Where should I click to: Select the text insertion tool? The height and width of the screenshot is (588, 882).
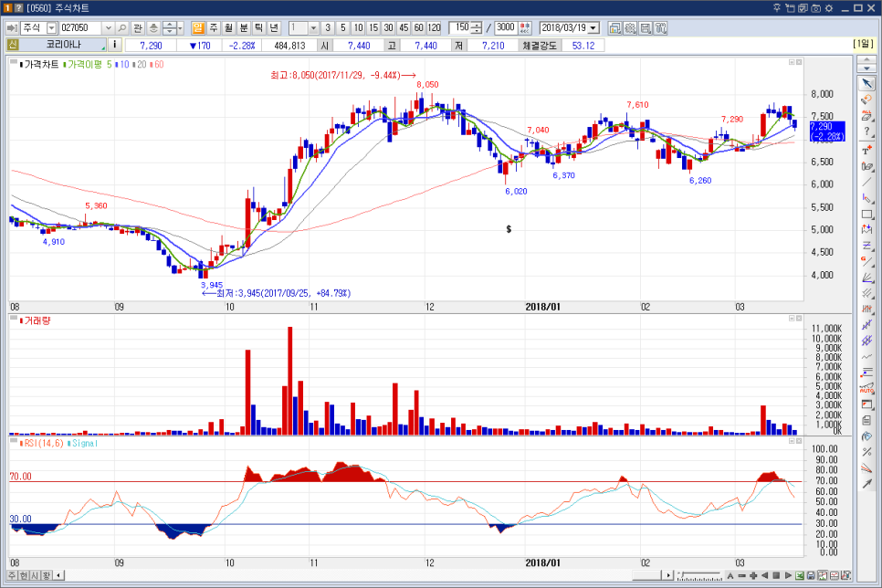pos(866,150)
